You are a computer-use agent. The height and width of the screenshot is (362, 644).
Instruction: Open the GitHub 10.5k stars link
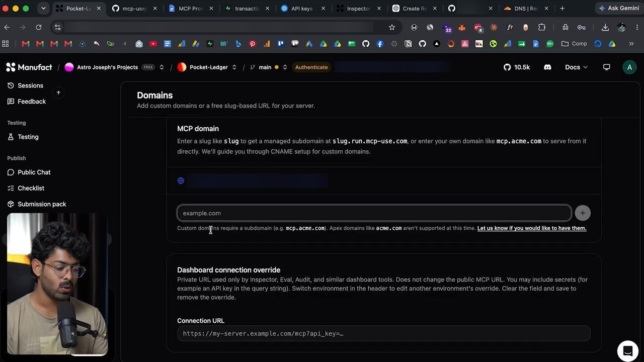tap(517, 67)
